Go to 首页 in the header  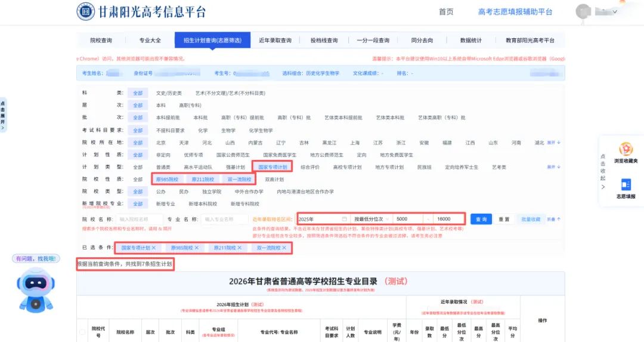pyautogui.click(x=446, y=12)
